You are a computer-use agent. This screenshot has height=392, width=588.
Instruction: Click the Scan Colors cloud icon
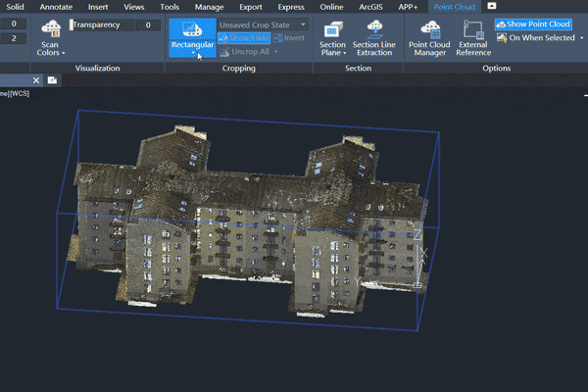[x=51, y=29]
